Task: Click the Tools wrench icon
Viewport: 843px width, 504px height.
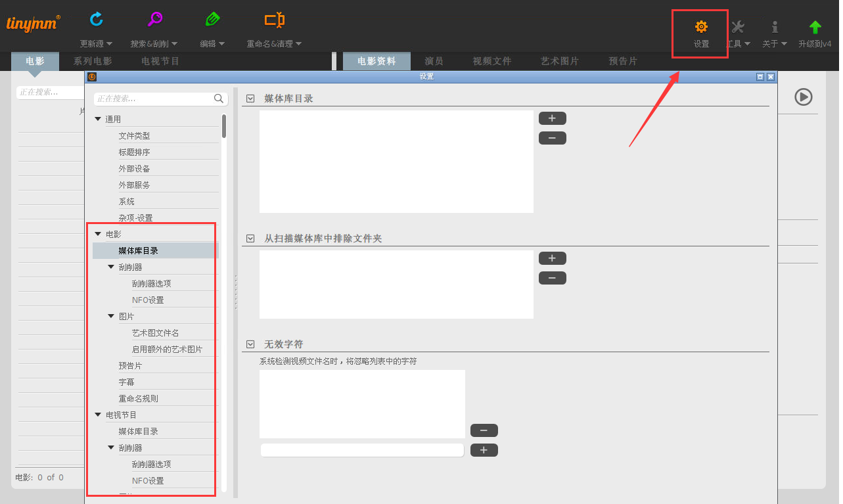Action: coord(738,27)
